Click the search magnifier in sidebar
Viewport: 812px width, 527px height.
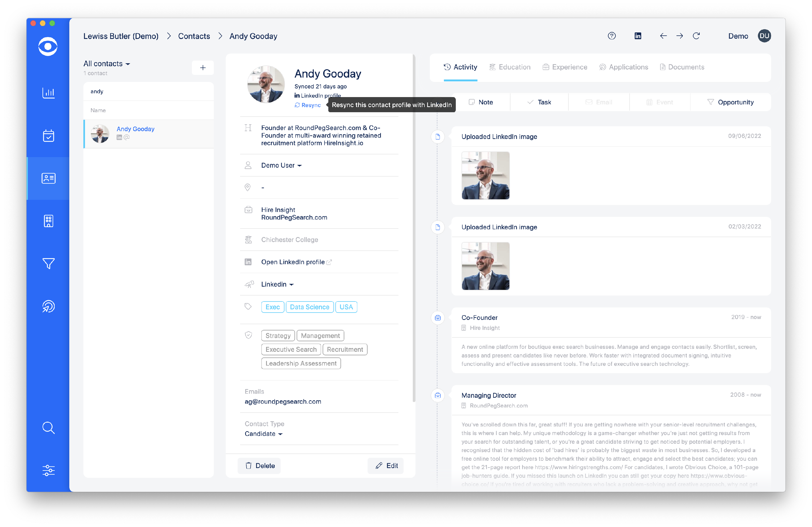pos(48,427)
